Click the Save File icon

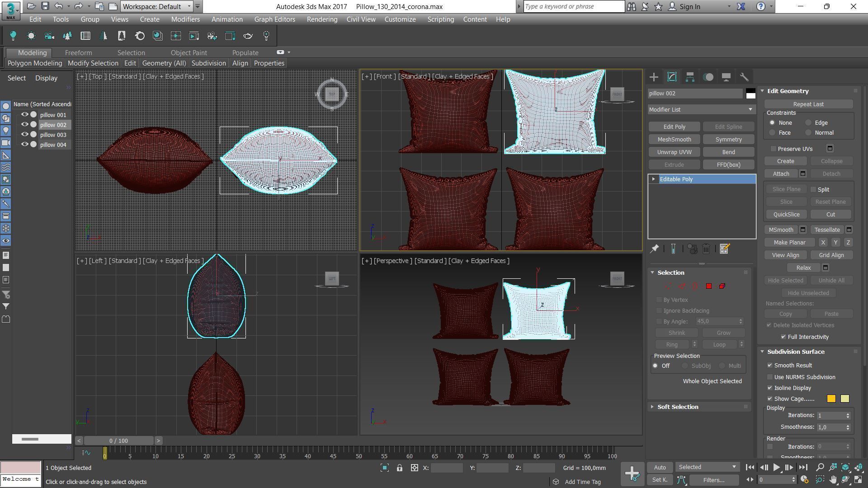(x=45, y=6)
